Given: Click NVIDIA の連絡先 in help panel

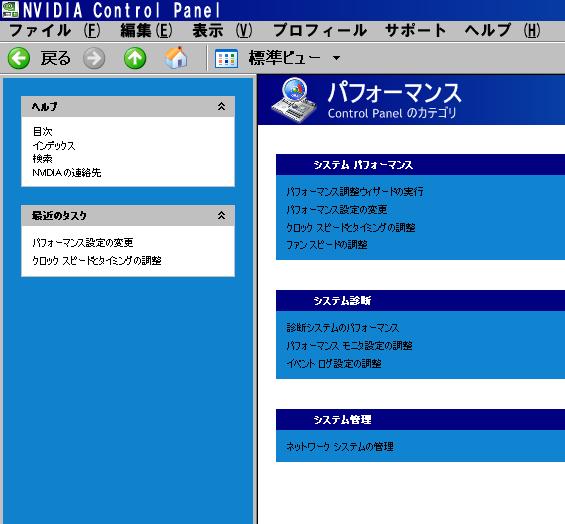Looking at the screenshot, I should [67, 173].
